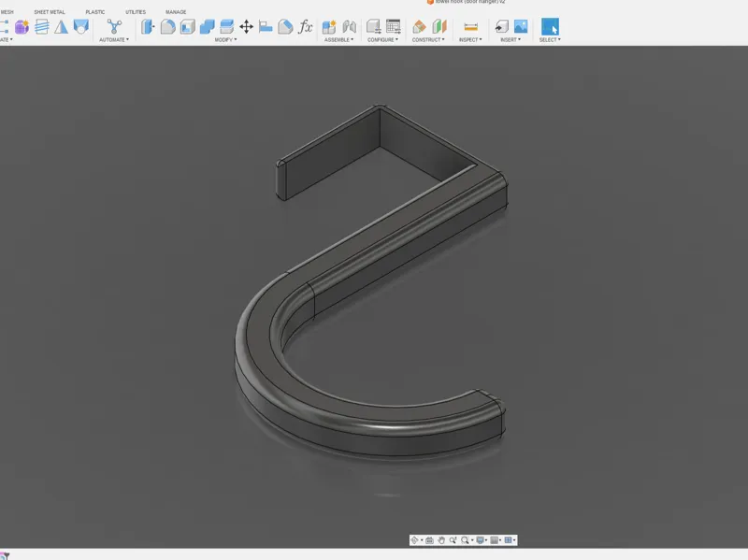Screen dimensions: 748x560
Task: Expand the MODIFY dropdown menu
Action: (x=225, y=39)
